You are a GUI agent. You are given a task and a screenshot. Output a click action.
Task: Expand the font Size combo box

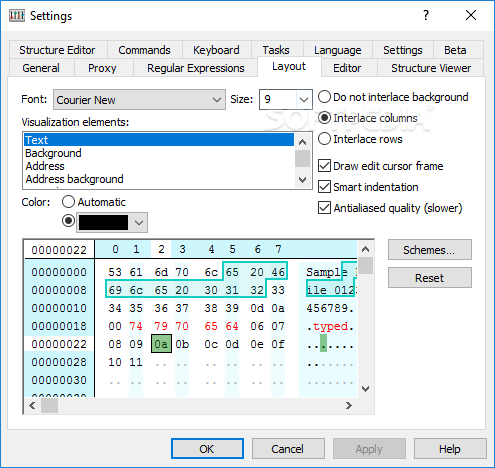[x=304, y=99]
